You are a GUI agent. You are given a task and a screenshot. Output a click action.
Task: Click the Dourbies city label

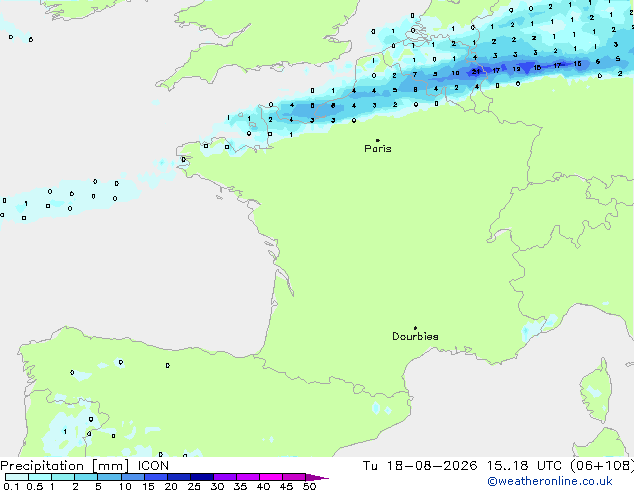415,336
